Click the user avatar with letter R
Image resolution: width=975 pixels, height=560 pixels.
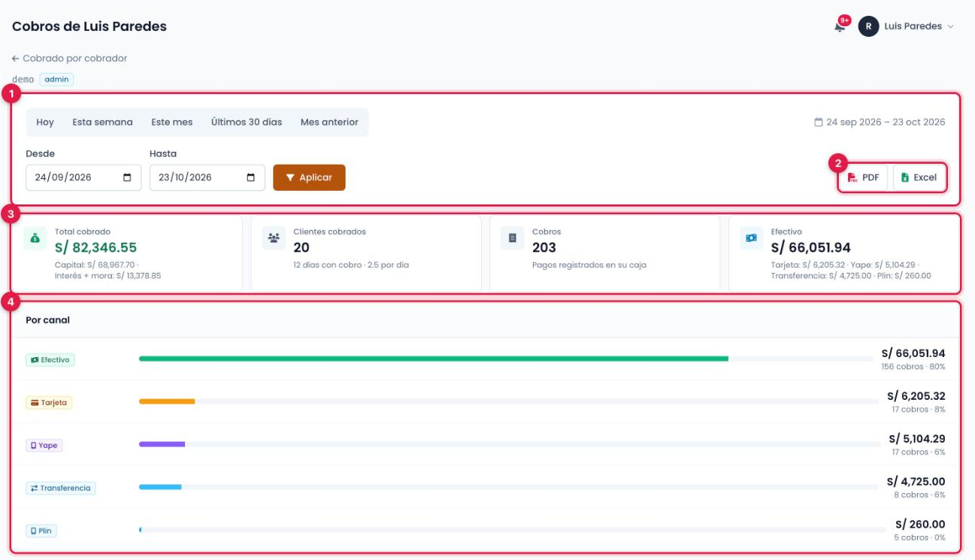[868, 26]
